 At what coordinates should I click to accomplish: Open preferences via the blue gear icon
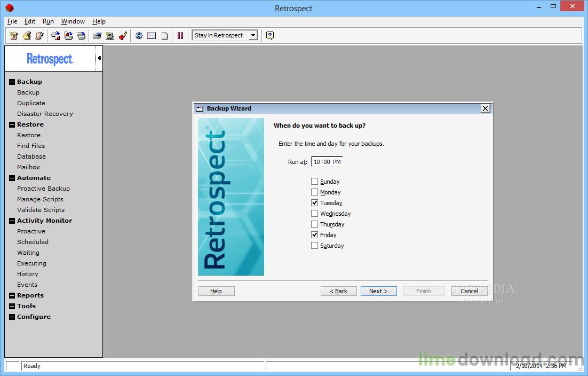pyautogui.click(x=139, y=36)
